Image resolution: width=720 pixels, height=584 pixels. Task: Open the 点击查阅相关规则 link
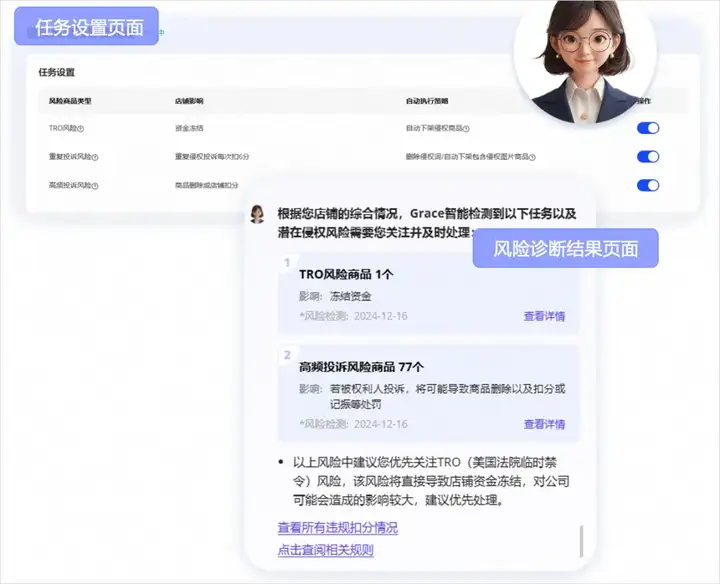pyautogui.click(x=326, y=550)
